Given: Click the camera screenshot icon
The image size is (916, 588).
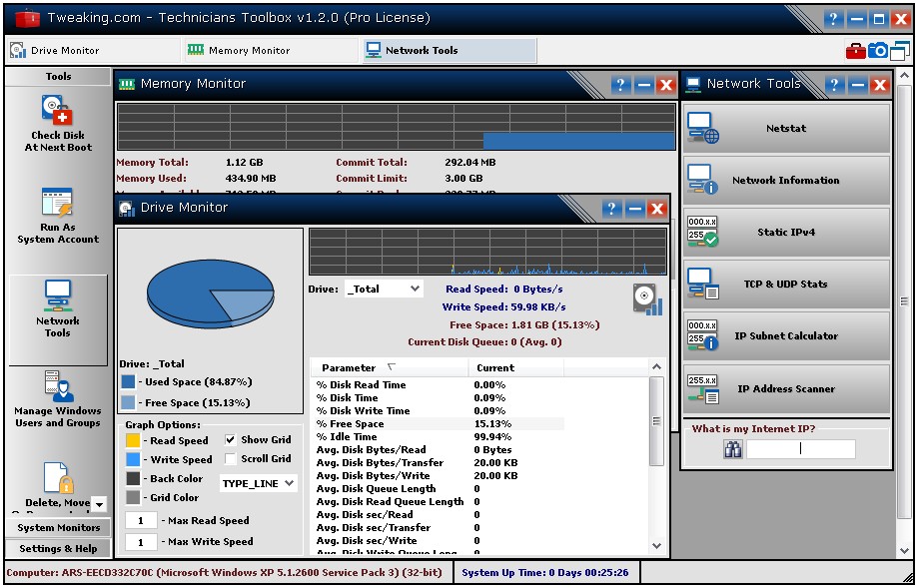Looking at the screenshot, I should pyautogui.click(x=877, y=51).
